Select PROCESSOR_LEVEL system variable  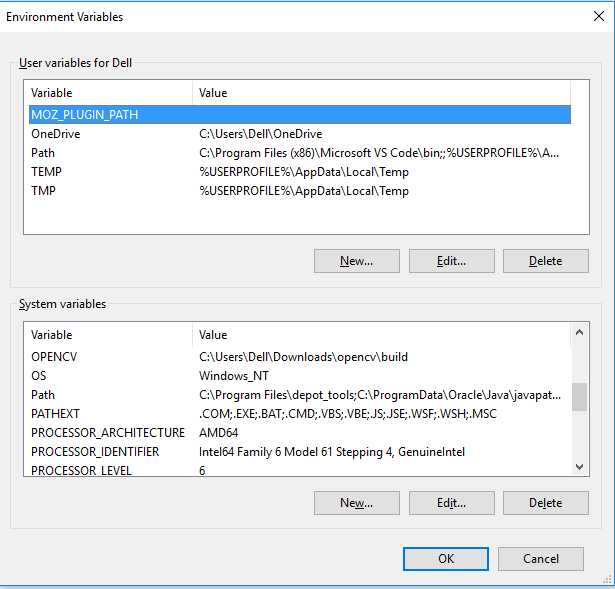click(x=300, y=470)
